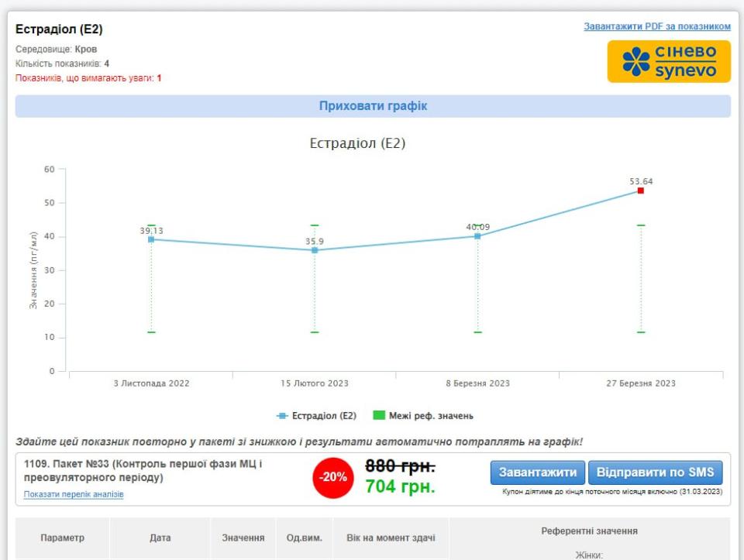Click the 35.9 data point on chart

[x=315, y=250]
